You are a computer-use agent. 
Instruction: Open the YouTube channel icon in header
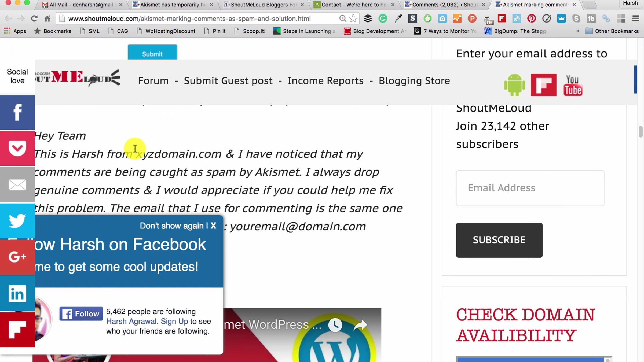tap(573, 85)
